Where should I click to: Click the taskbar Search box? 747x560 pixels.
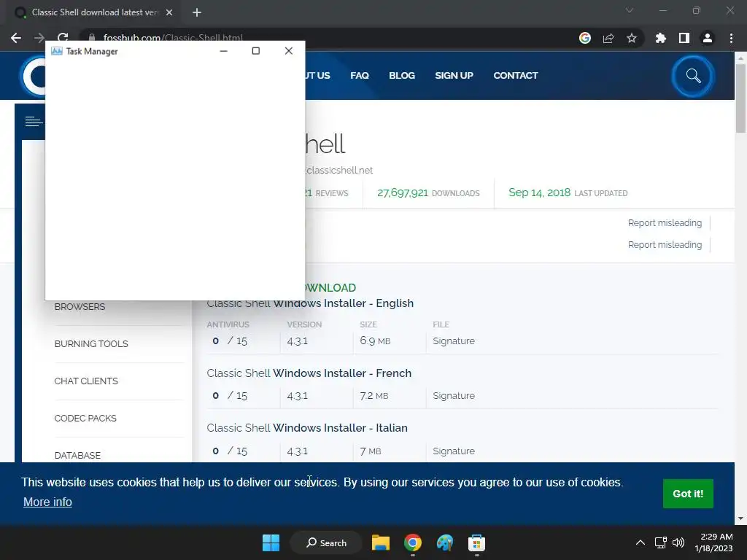click(326, 542)
